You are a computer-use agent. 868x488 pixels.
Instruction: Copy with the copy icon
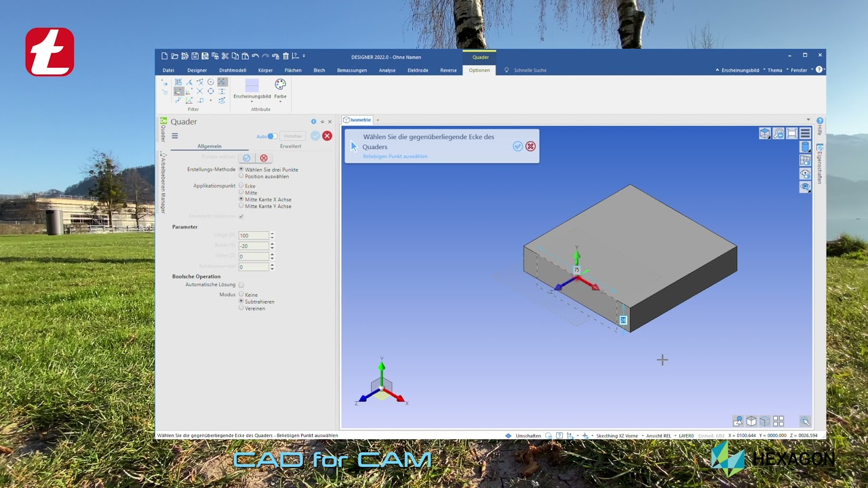pos(235,56)
